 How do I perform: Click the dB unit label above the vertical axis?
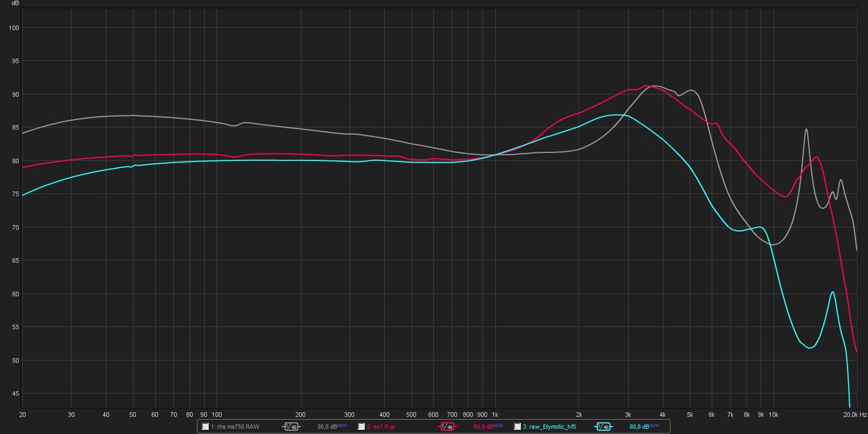(x=15, y=3)
